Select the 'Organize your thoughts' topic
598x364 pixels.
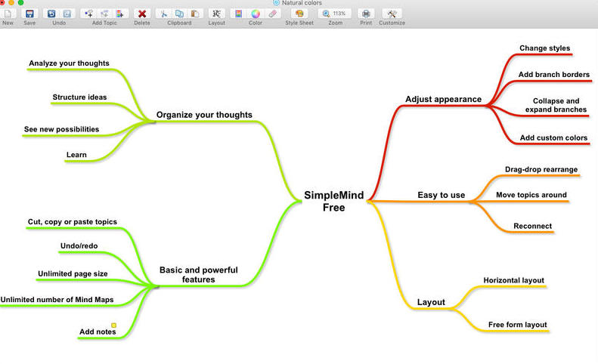click(x=204, y=115)
